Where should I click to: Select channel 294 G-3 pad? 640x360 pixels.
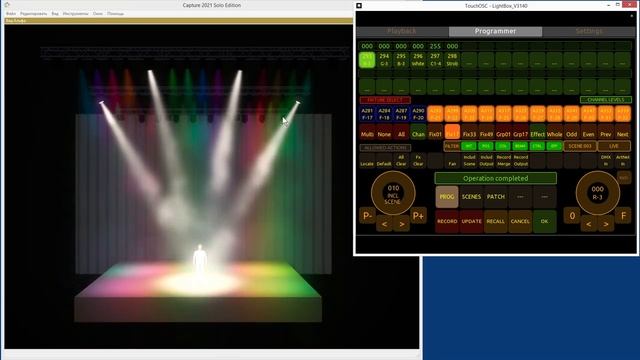[384, 60]
